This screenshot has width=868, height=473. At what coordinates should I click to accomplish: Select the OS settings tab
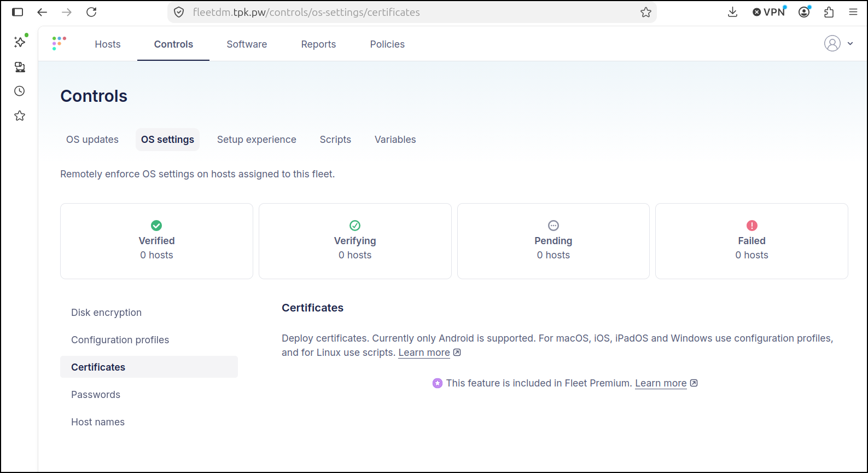pyautogui.click(x=167, y=140)
